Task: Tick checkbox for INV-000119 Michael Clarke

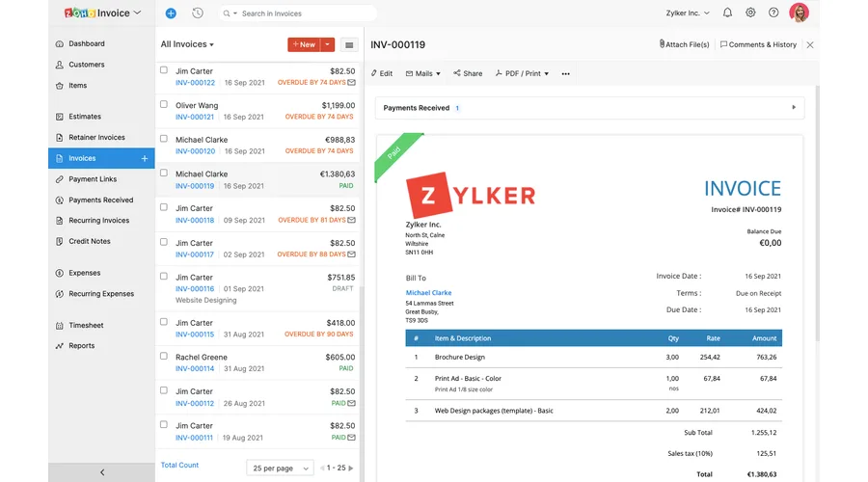Action: 164,174
